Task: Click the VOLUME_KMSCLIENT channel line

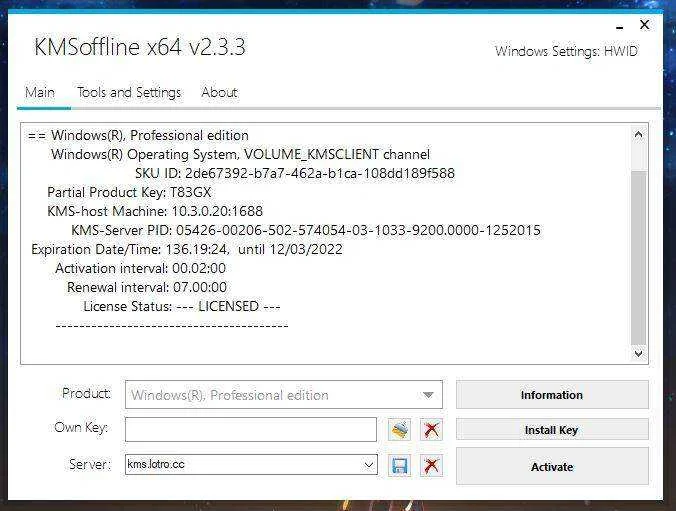Action: tap(241, 154)
